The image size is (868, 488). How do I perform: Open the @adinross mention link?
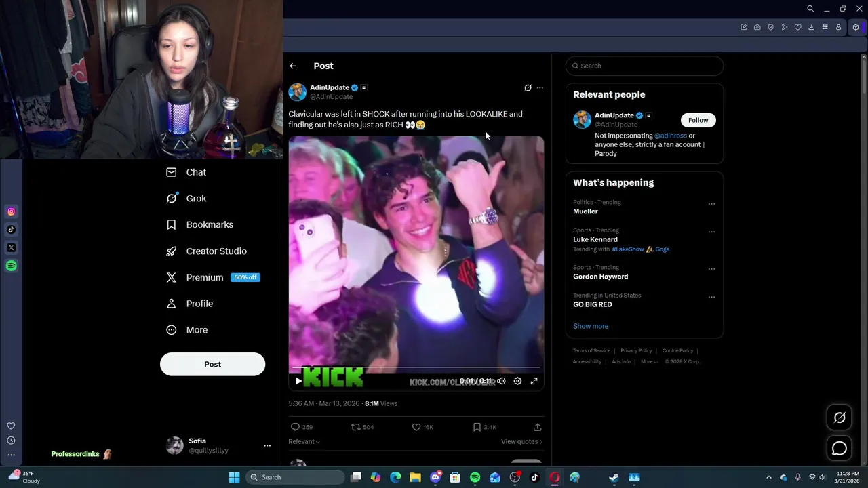(670, 136)
